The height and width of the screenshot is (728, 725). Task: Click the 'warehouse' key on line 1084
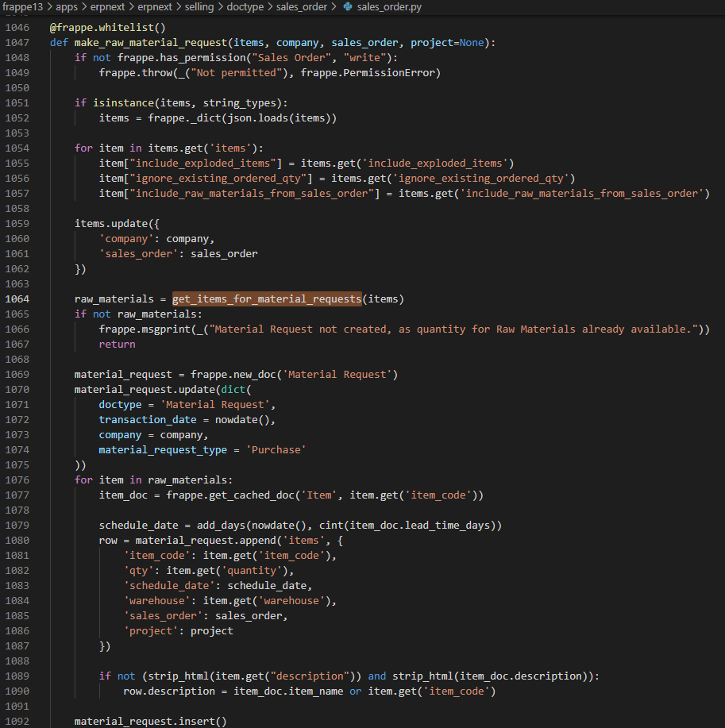(157, 601)
